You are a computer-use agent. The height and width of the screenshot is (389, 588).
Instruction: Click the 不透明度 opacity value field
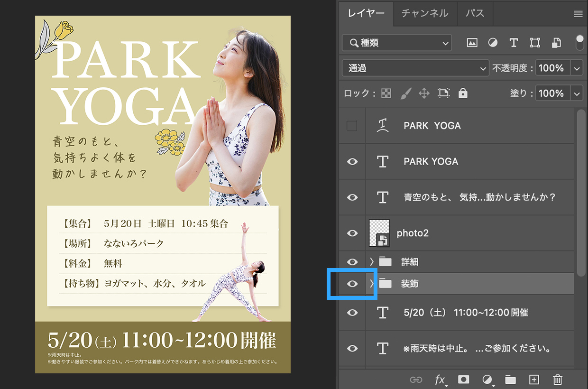(553, 68)
